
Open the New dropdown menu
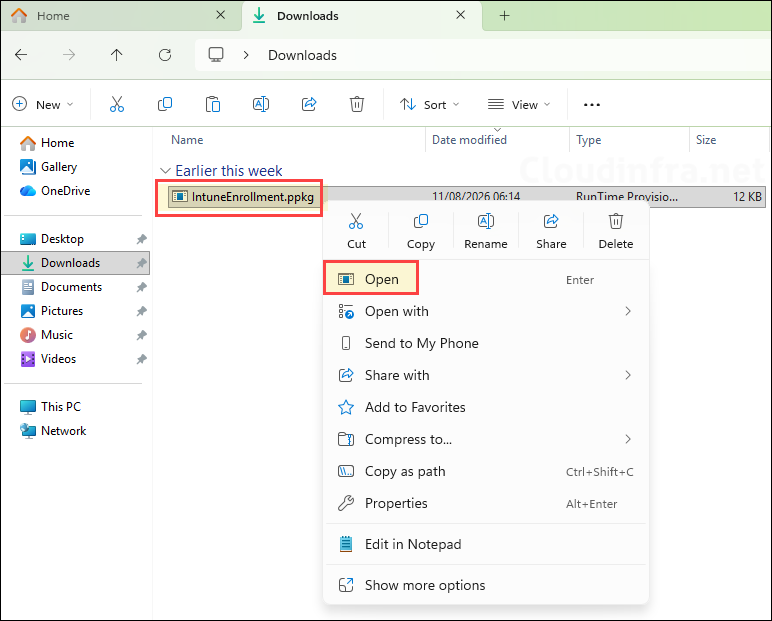click(43, 104)
